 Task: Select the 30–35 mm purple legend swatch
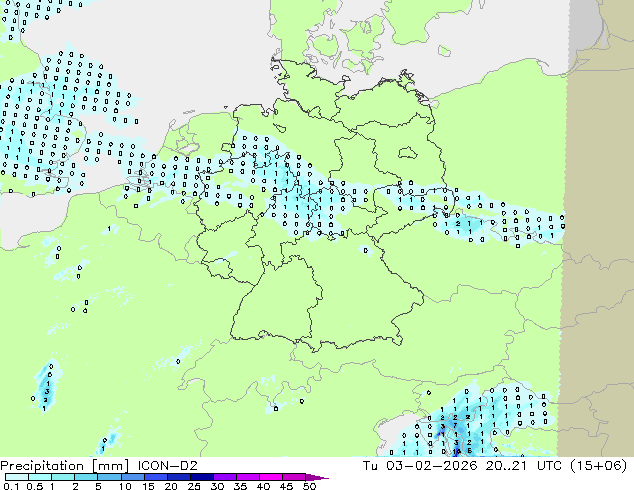[x=224, y=477]
